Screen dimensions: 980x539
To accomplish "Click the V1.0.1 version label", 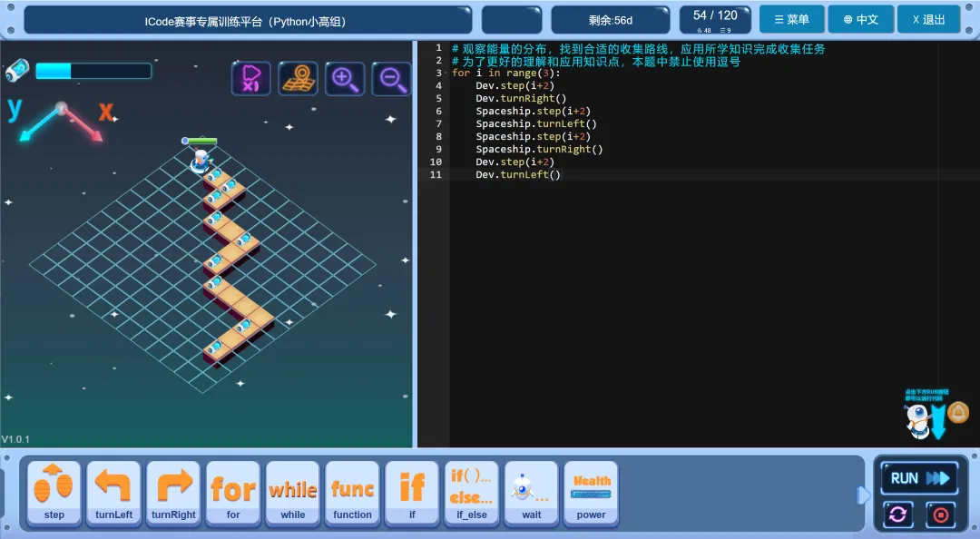I will 15,439.
